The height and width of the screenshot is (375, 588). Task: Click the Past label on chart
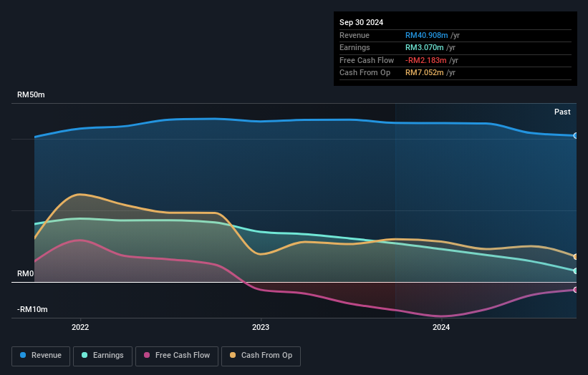(x=562, y=112)
